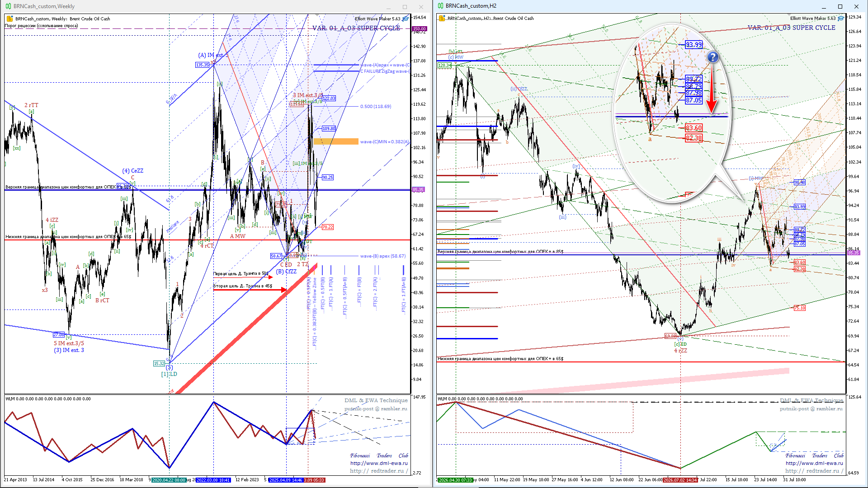Image resolution: width=868 pixels, height=488 pixels.
Task: Select the orange wave-(C)MIN zone rectangle
Action: (x=336, y=141)
